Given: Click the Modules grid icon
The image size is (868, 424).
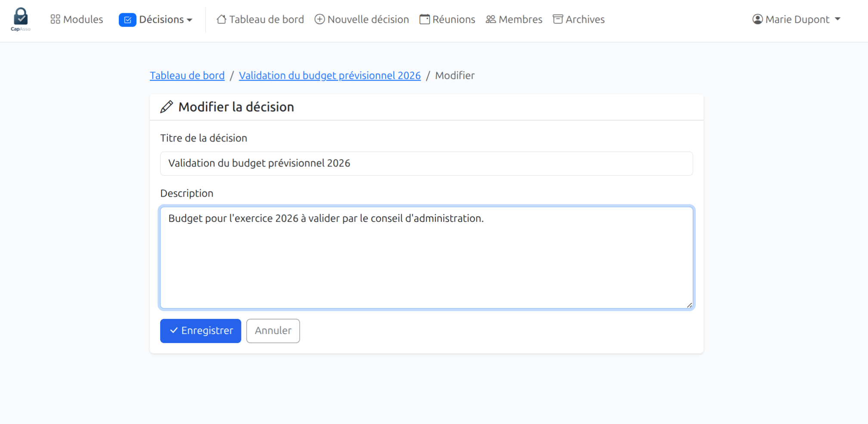Looking at the screenshot, I should 55,19.
